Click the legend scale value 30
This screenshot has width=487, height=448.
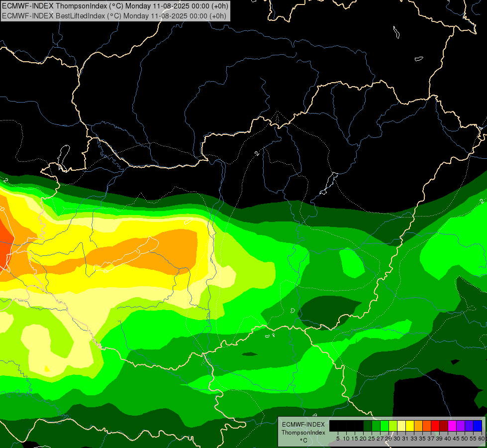tap(397, 439)
